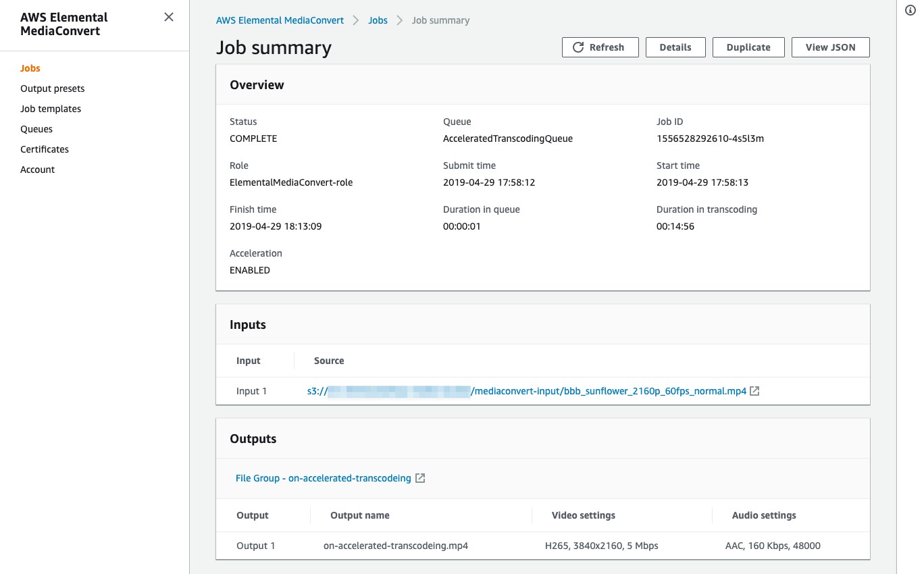
Task: Go to AWS Elemental MediaConvert breadcrumb
Action: (280, 20)
